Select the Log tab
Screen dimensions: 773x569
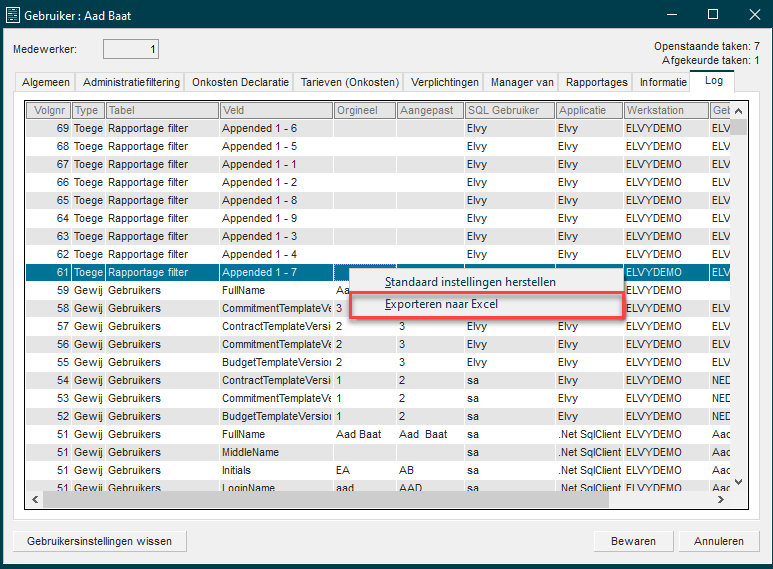coord(713,81)
